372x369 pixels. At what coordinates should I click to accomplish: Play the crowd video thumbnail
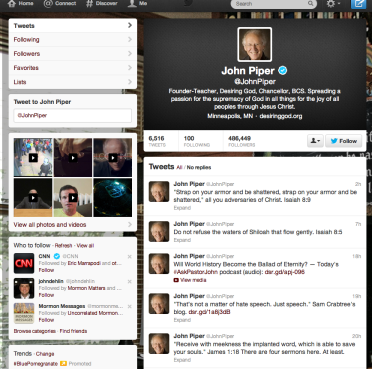pos(33,157)
